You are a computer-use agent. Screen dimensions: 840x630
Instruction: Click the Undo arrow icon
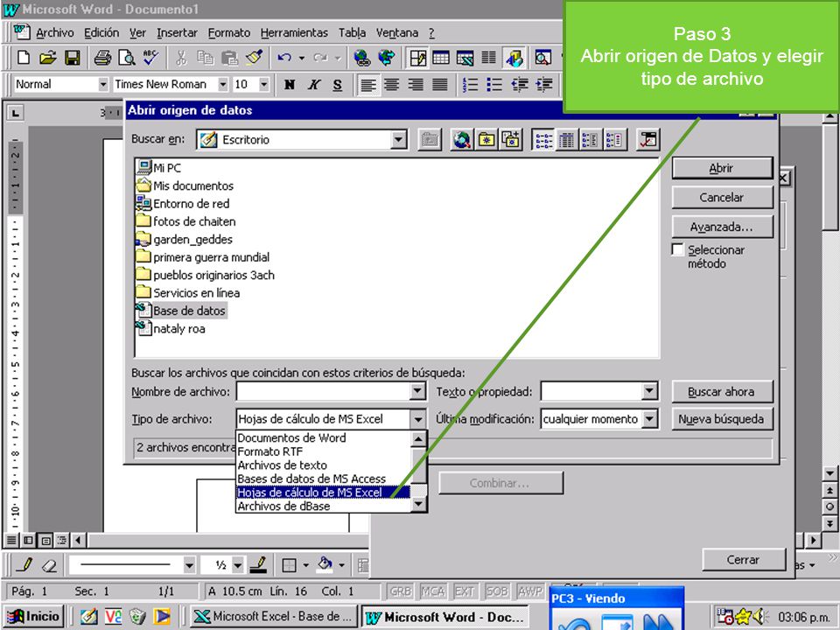point(284,58)
